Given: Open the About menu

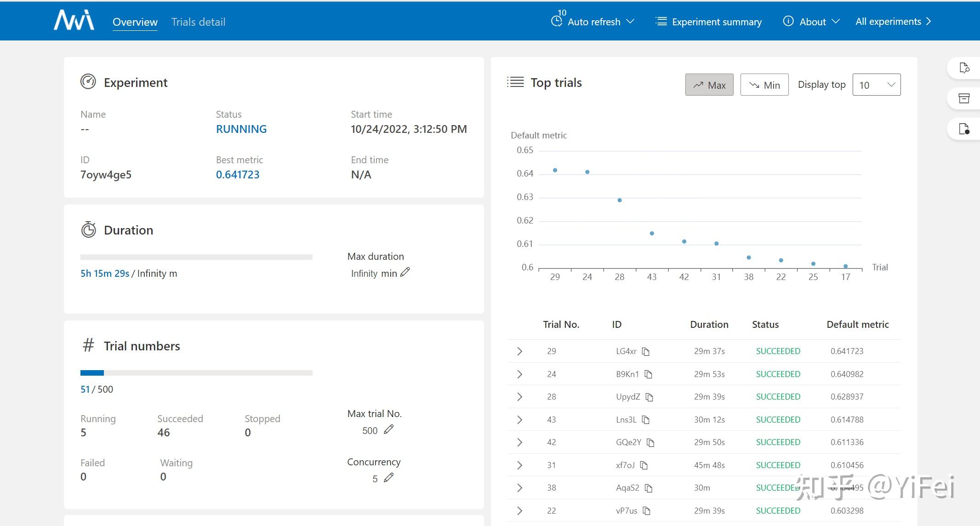Looking at the screenshot, I should 812,22.
